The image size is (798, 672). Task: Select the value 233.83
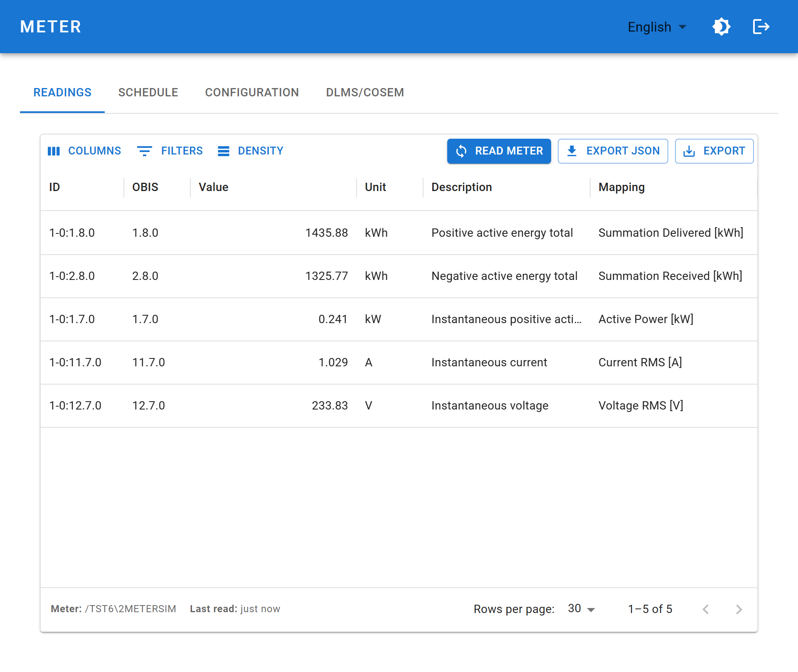point(330,405)
